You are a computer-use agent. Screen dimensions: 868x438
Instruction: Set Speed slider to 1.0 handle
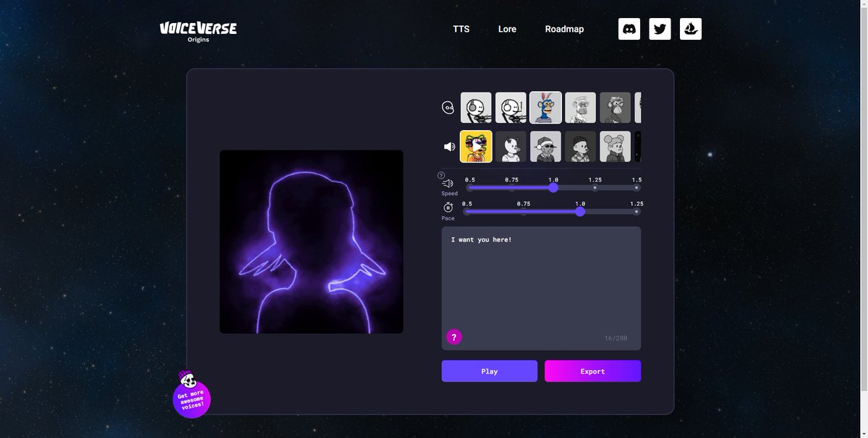(x=553, y=187)
